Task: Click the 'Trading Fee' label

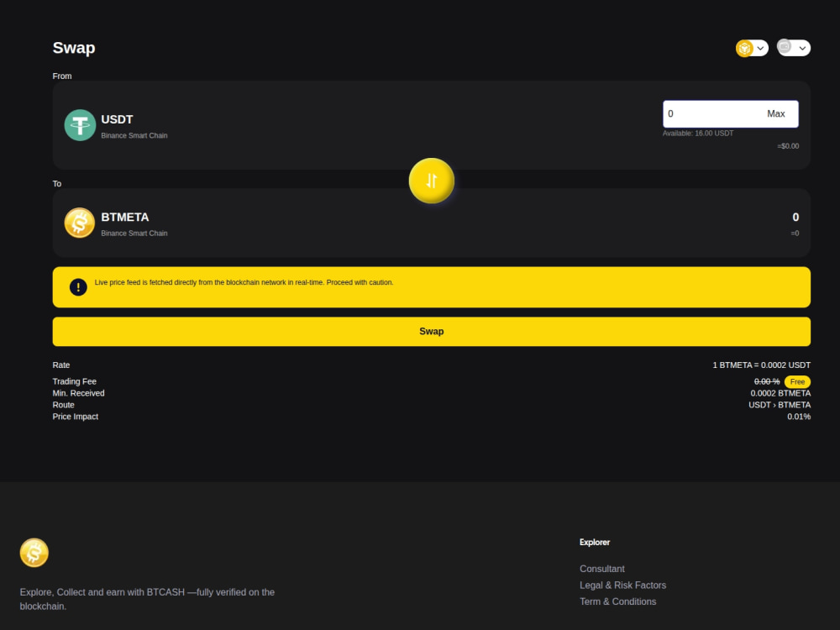Action: pos(75,381)
